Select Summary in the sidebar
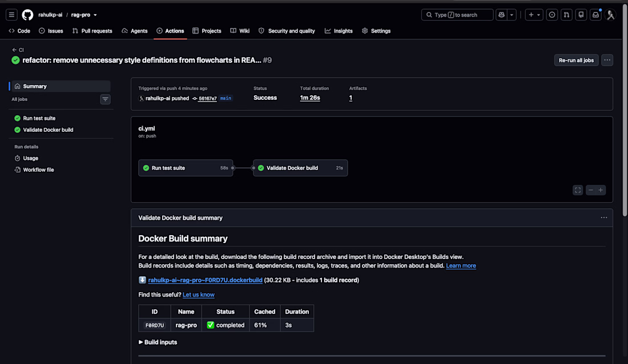Screen dimensions: 628x364 (60, 86)
